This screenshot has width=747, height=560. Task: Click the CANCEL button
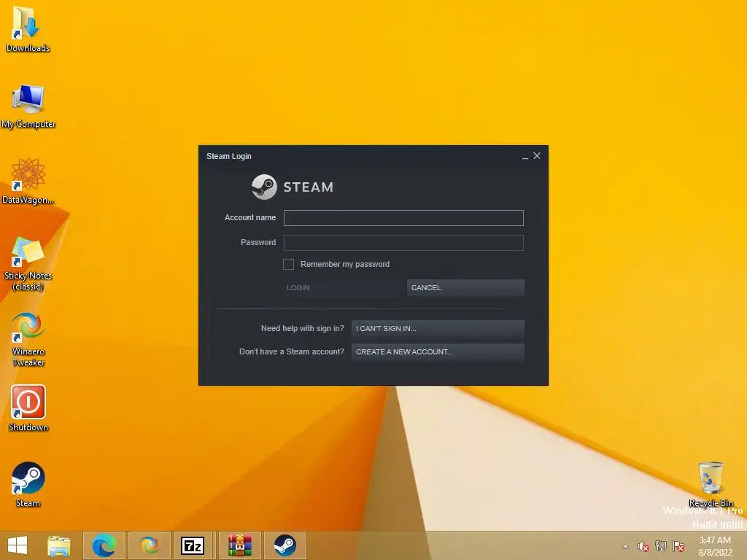pyautogui.click(x=465, y=287)
